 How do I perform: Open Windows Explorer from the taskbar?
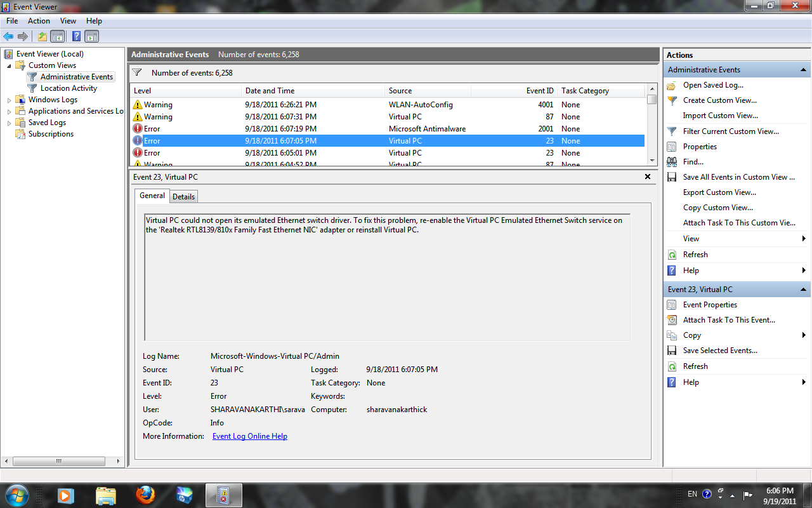tap(106, 495)
